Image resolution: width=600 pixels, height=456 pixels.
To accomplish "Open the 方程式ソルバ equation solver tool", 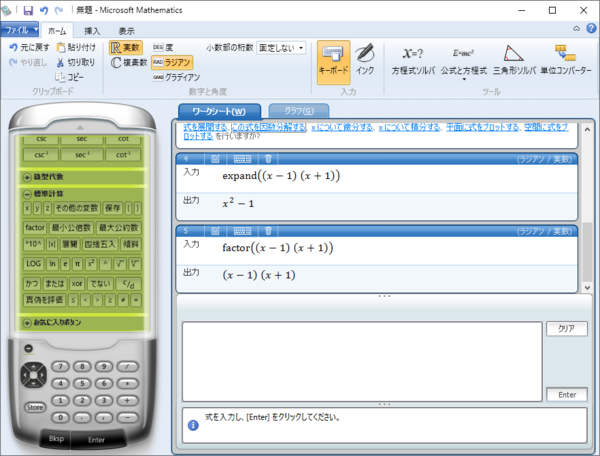I will tap(413, 60).
